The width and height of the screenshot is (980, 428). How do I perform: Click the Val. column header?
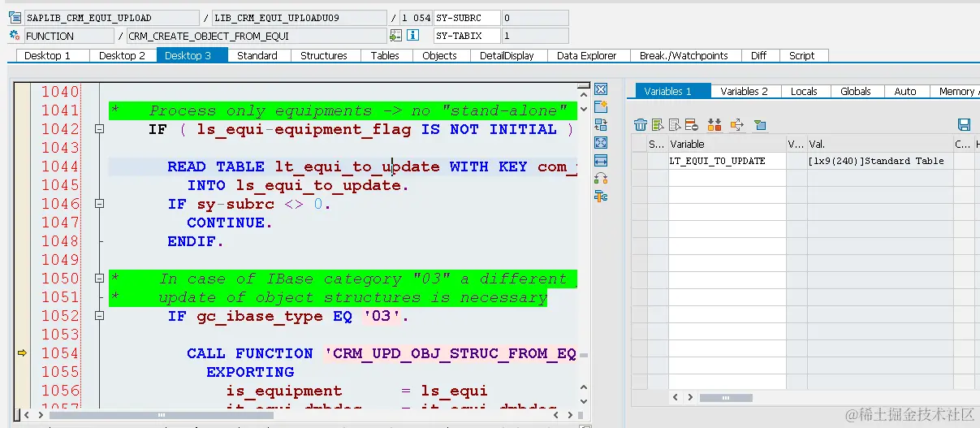click(x=879, y=144)
